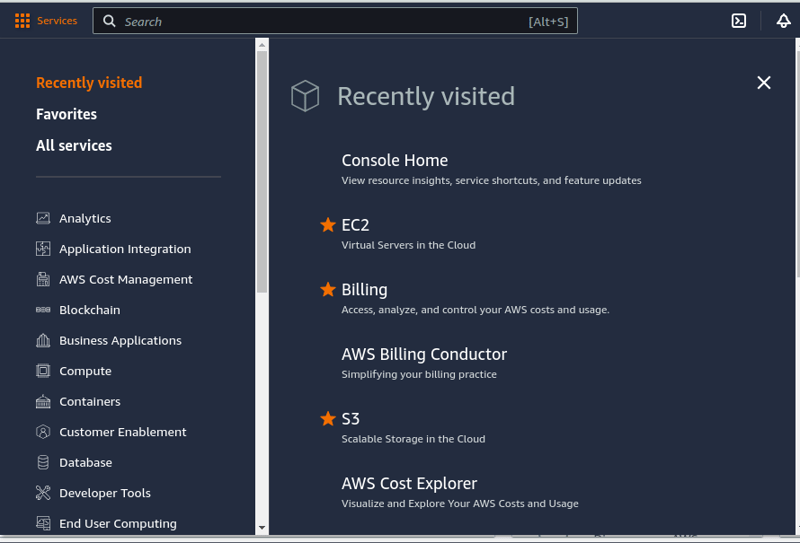Click 'Simplifying your billing practice' text
This screenshot has height=543, width=800.
pos(419,374)
